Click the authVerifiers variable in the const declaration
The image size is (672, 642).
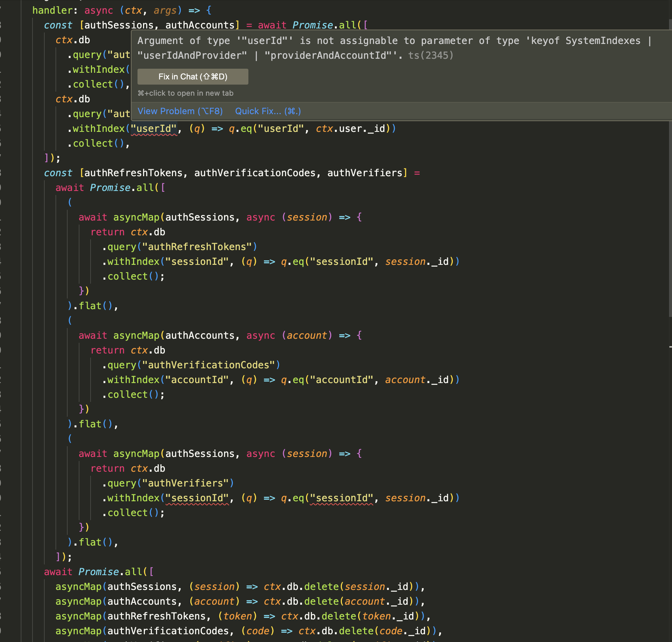pyautogui.click(x=365, y=173)
